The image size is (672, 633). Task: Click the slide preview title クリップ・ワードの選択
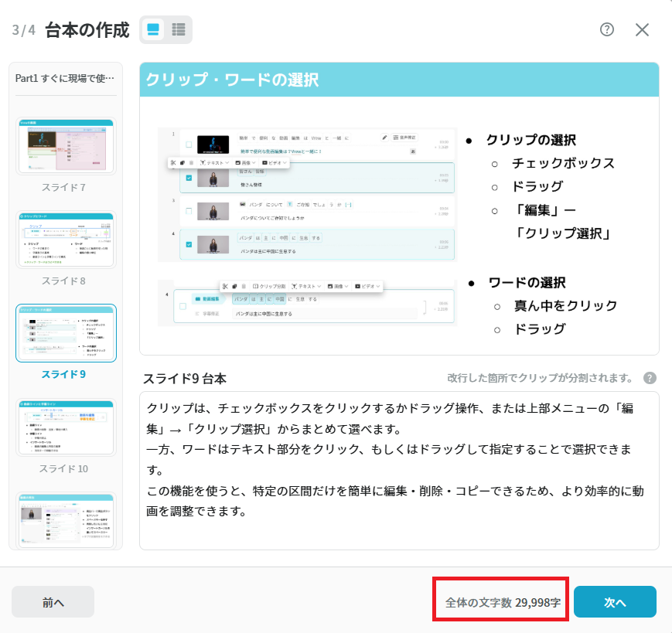coord(232,80)
